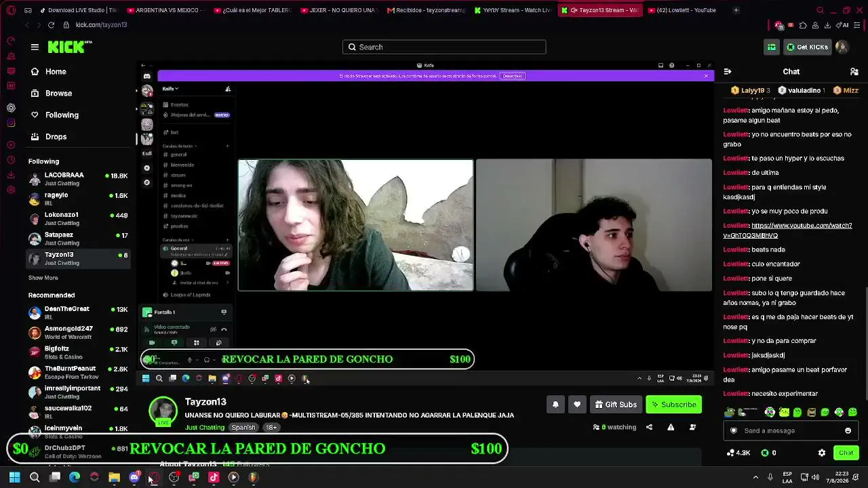
Task: Open the Kick sidebar hamburger menu
Action: (x=35, y=47)
